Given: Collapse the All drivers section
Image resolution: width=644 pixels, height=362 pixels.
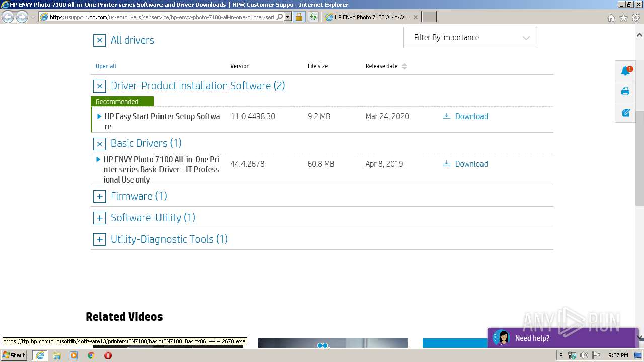Looking at the screenshot, I should click(99, 40).
